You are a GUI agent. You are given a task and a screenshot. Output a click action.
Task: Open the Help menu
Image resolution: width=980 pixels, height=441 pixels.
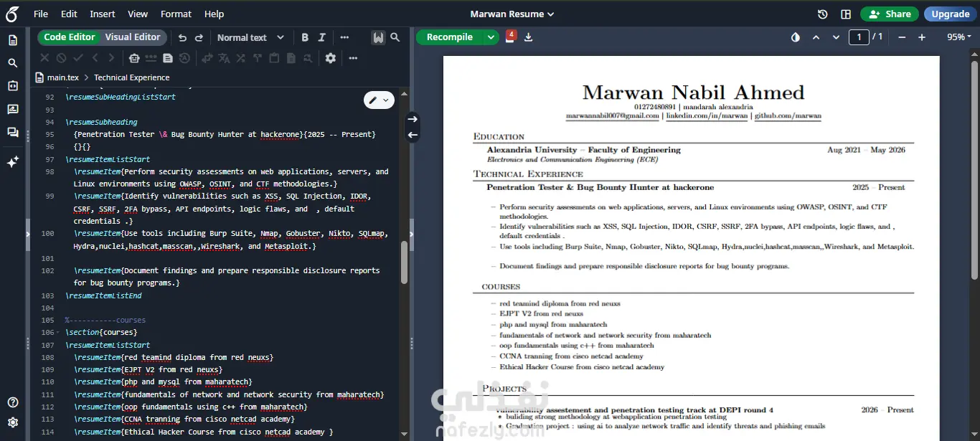(x=214, y=14)
